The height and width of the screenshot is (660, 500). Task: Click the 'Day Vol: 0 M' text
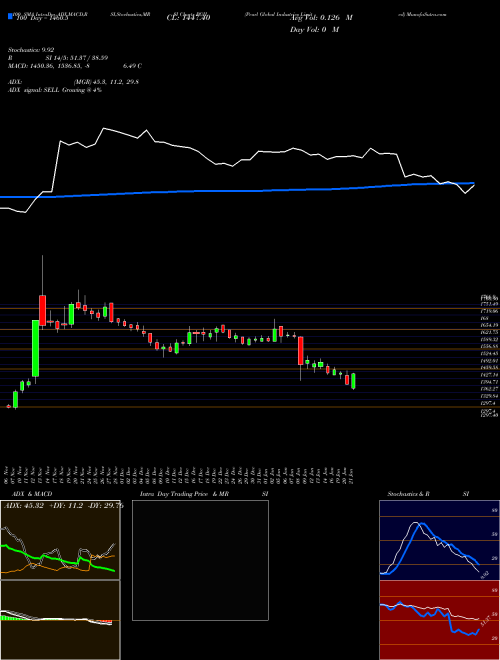tap(314, 30)
